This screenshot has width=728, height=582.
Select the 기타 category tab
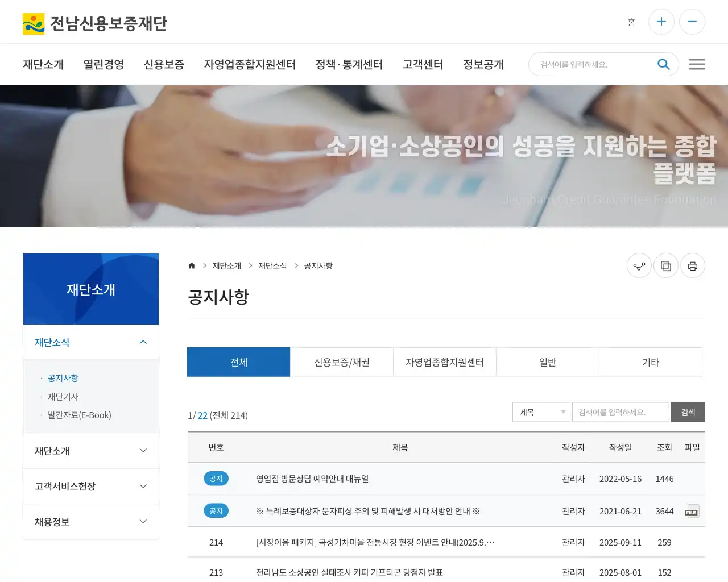[651, 362]
